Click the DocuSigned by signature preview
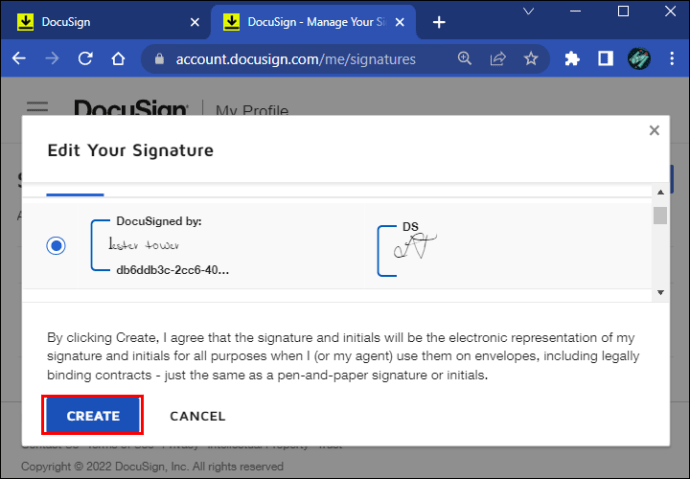 coord(160,245)
